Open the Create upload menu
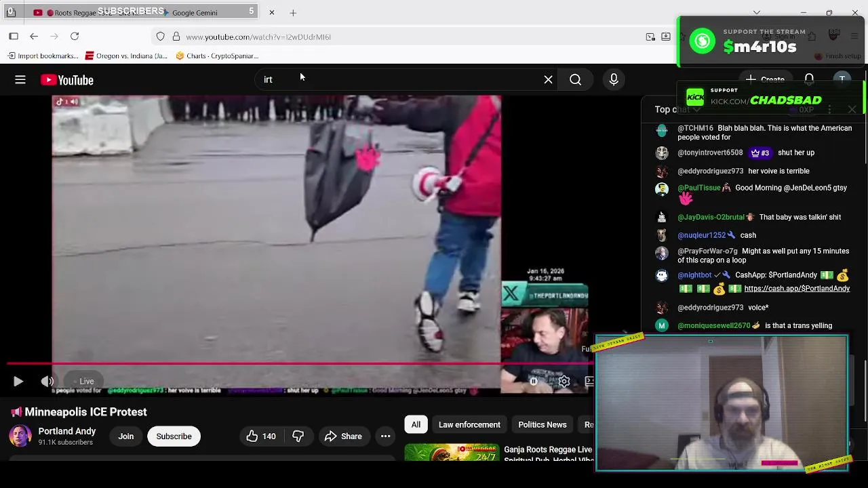 pyautogui.click(x=765, y=79)
